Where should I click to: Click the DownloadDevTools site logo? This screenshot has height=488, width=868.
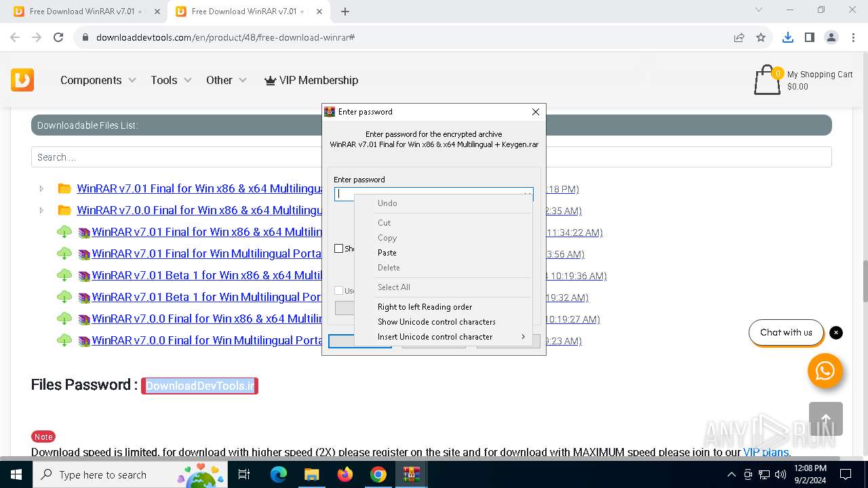click(22, 80)
